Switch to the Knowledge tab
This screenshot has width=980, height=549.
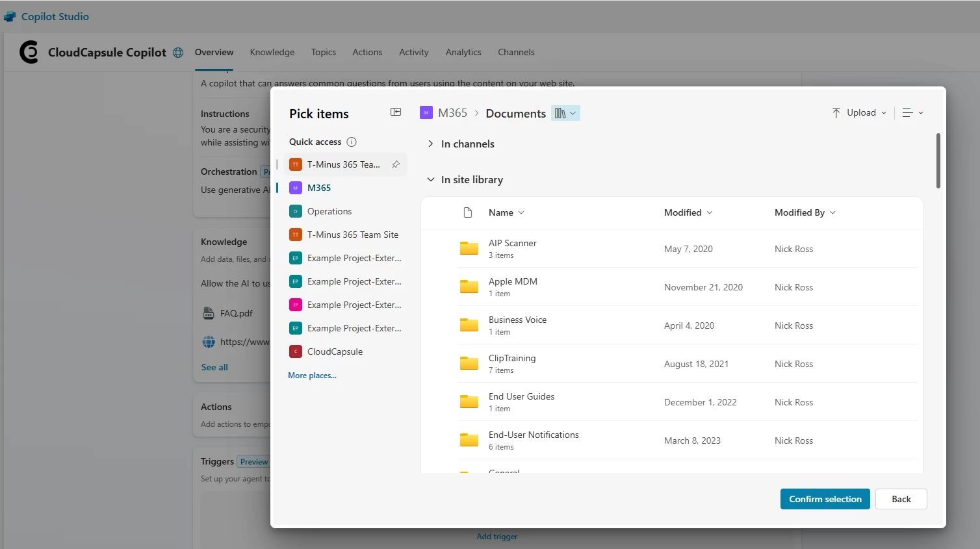click(272, 52)
